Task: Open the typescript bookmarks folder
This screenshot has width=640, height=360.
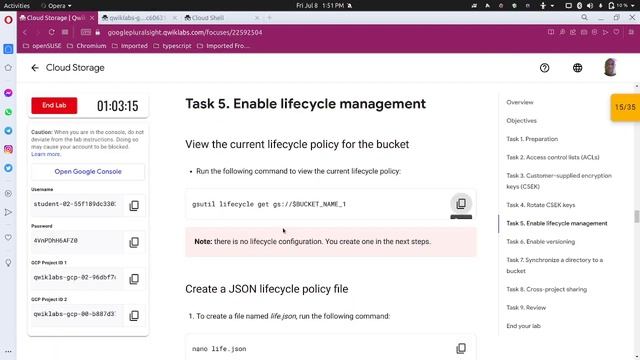Action: (x=172, y=46)
